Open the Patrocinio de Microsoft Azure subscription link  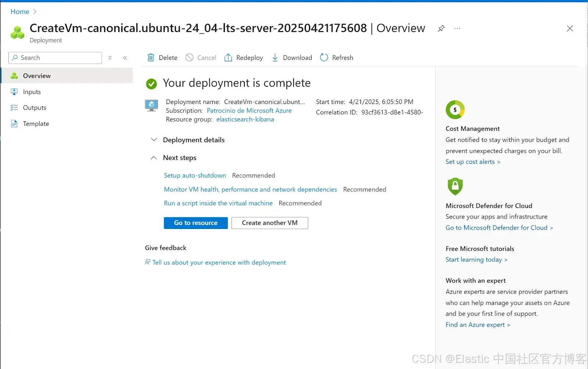[x=249, y=111]
